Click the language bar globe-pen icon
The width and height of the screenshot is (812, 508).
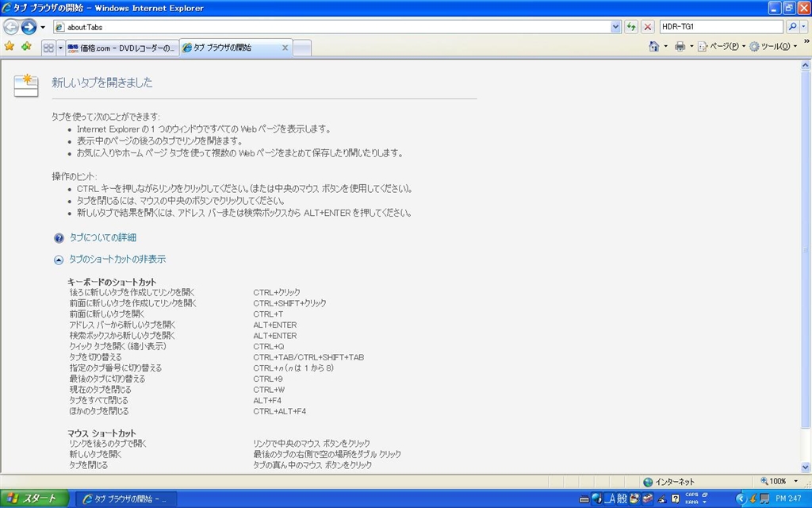597,498
